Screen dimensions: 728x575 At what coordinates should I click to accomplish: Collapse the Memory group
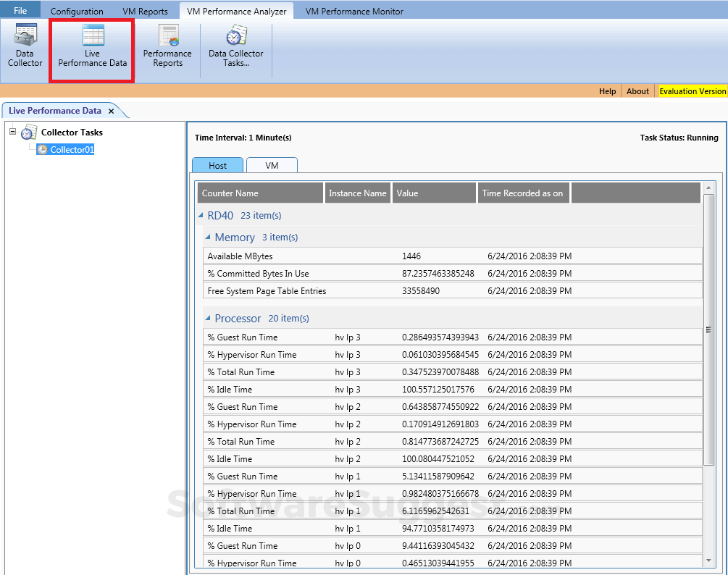(209, 237)
